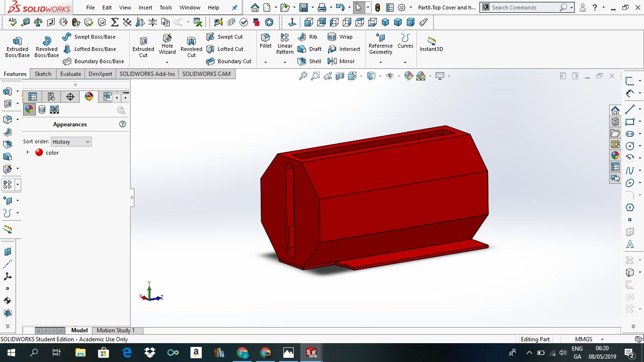Add a Rib feature
The image size is (644, 362).
pyautogui.click(x=308, y=37)
